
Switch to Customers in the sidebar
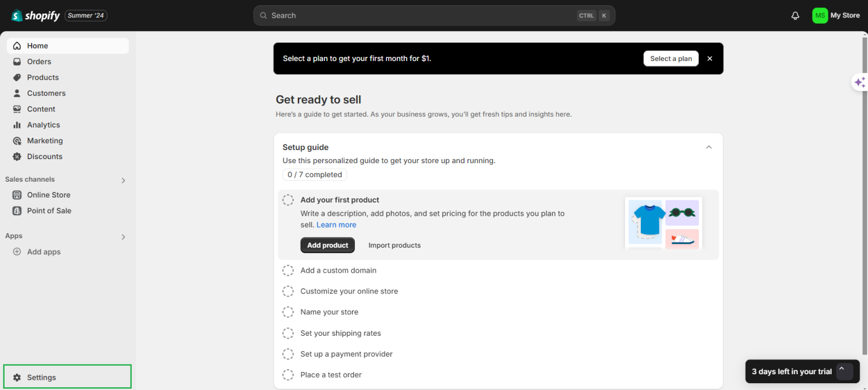tap(16, 93)
